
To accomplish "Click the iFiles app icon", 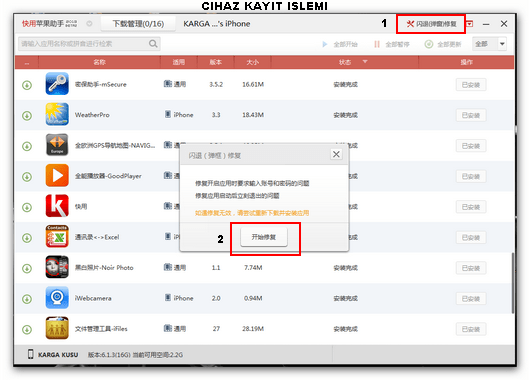I will point(57,328).
